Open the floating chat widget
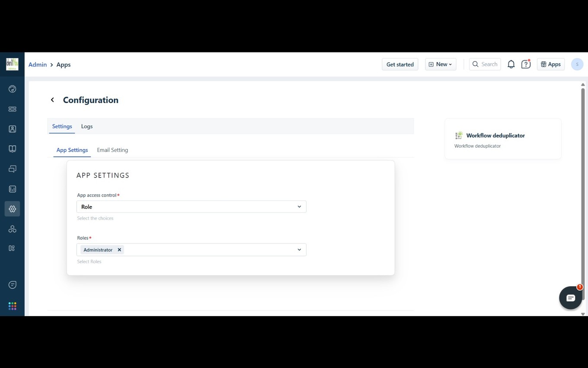 tap(570, 297)
